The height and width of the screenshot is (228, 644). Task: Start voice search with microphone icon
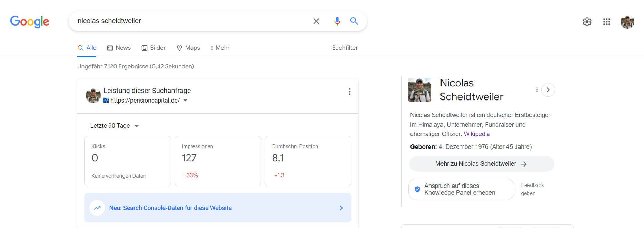click(x=337, y=21)
